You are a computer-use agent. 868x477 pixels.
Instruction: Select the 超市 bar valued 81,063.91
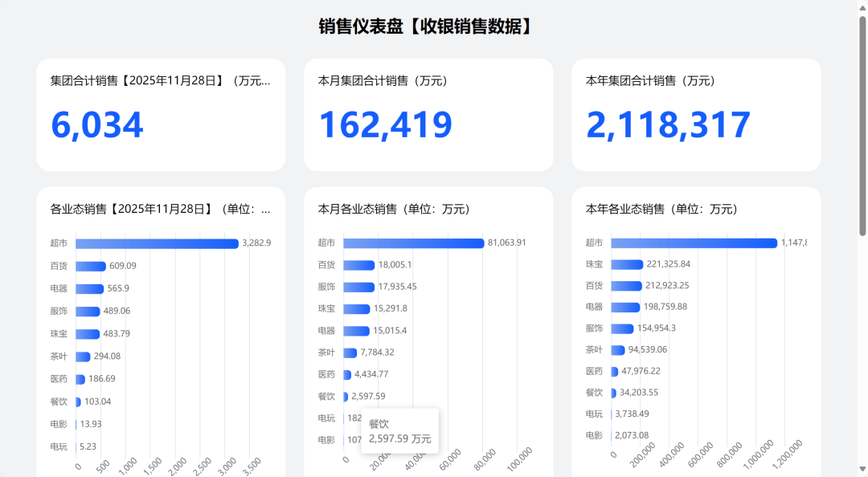(413, 243)
